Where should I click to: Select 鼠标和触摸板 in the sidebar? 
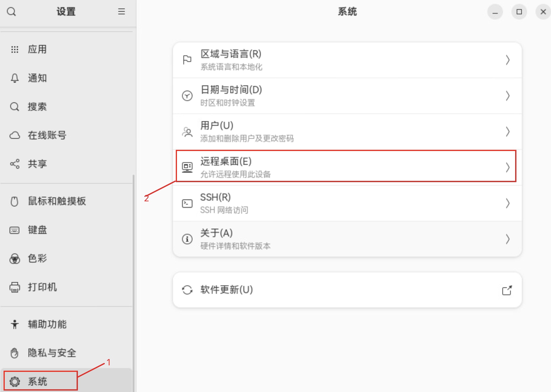click(57, 201)
